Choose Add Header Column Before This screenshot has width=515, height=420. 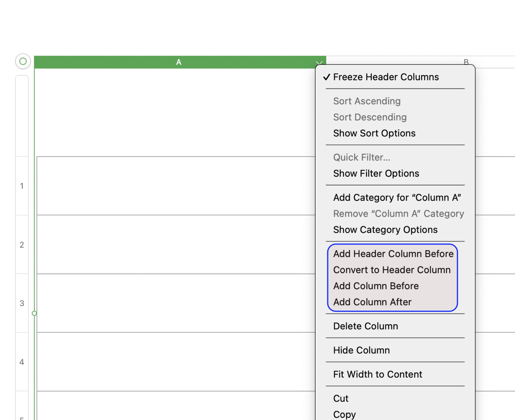click(x=393, y=254)
